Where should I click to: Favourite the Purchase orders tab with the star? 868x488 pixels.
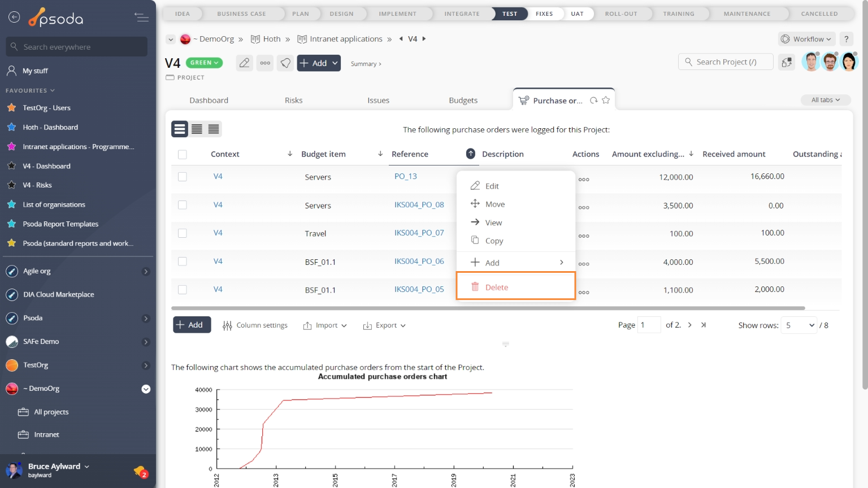[x=606, y=100]
